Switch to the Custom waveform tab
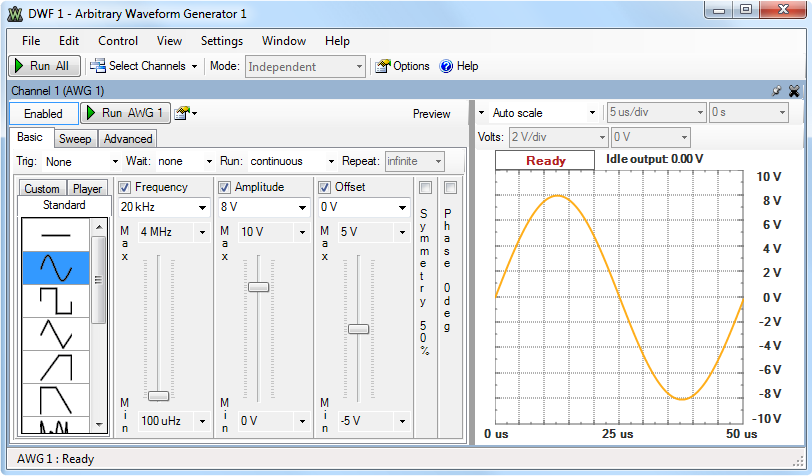812x476 pixels. coord(42,189)
